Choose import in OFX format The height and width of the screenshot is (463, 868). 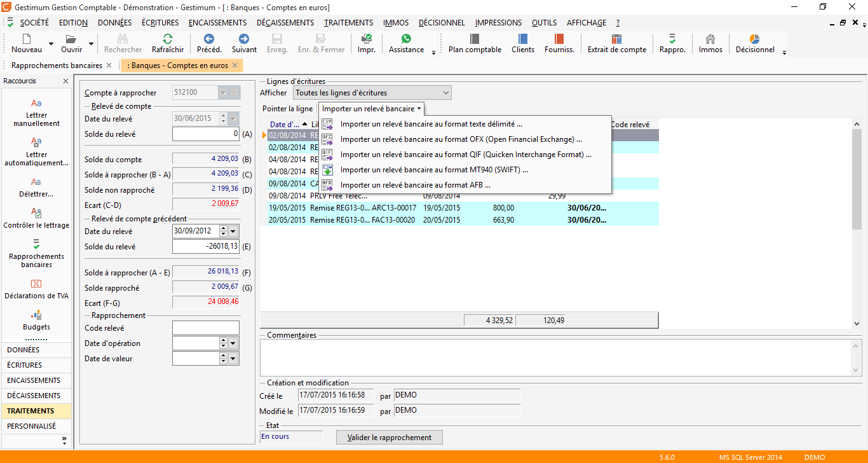465,139
